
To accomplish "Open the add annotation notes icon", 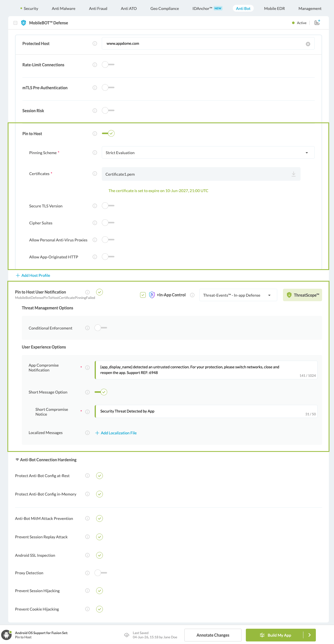I will click(317, 22).
